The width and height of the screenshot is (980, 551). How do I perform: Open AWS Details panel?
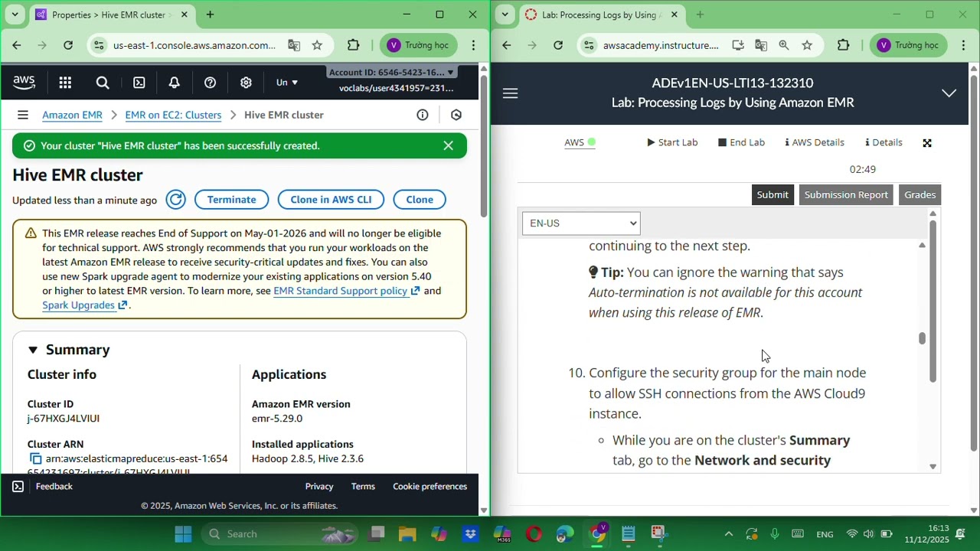pyautogui.click(x=815, y=142)
